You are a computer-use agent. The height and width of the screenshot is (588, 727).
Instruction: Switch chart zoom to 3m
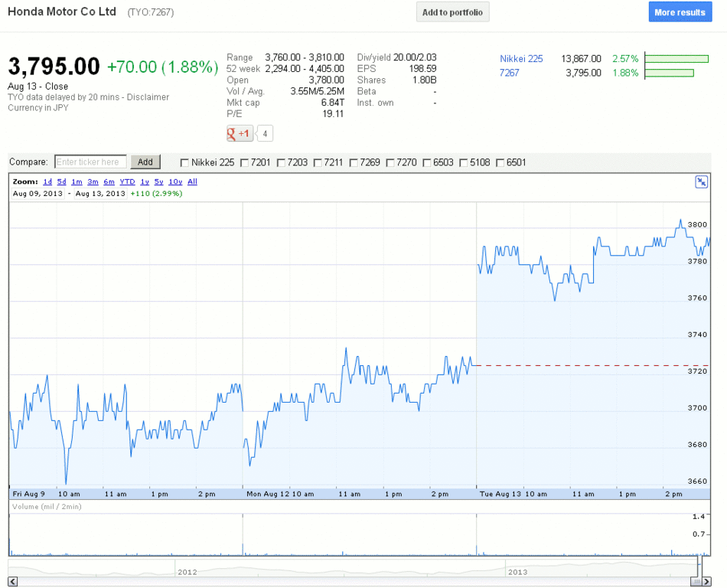point(93,181)
